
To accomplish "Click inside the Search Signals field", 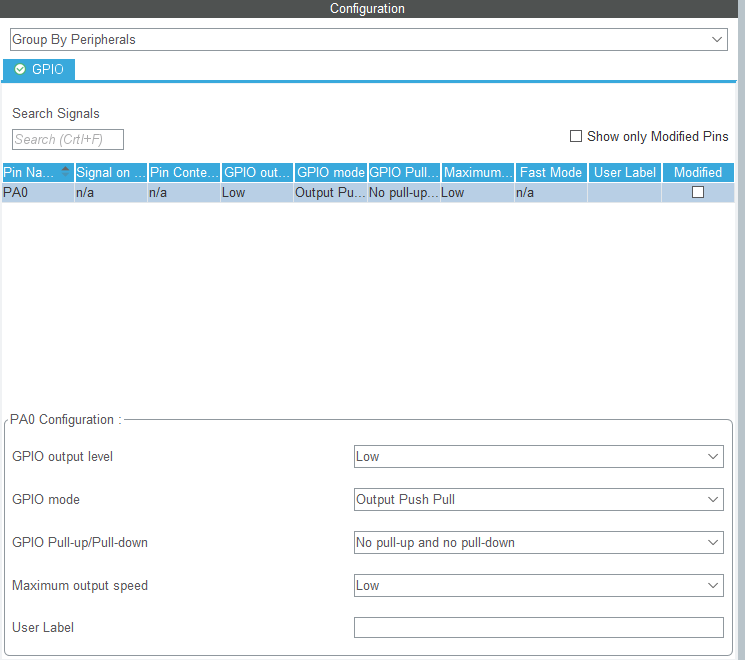I will [x=68, y=140].
